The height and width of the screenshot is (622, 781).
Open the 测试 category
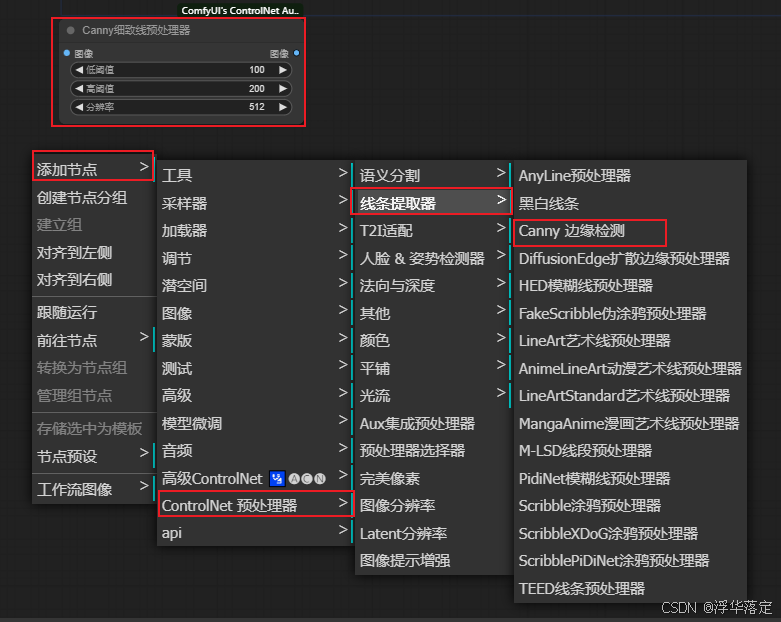(255, 369)
